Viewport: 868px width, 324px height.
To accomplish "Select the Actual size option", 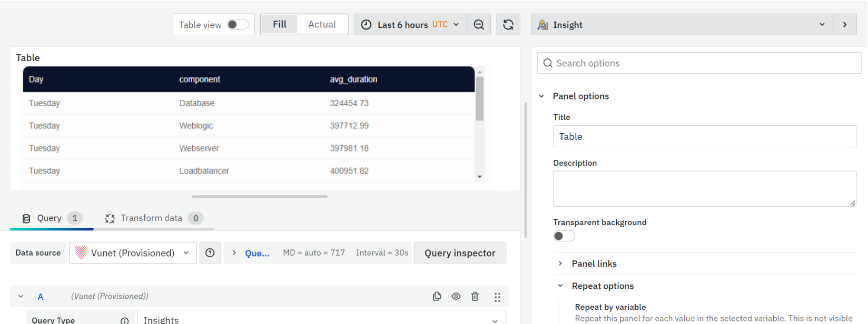I will pyautogui.click(x=322, y=24).
